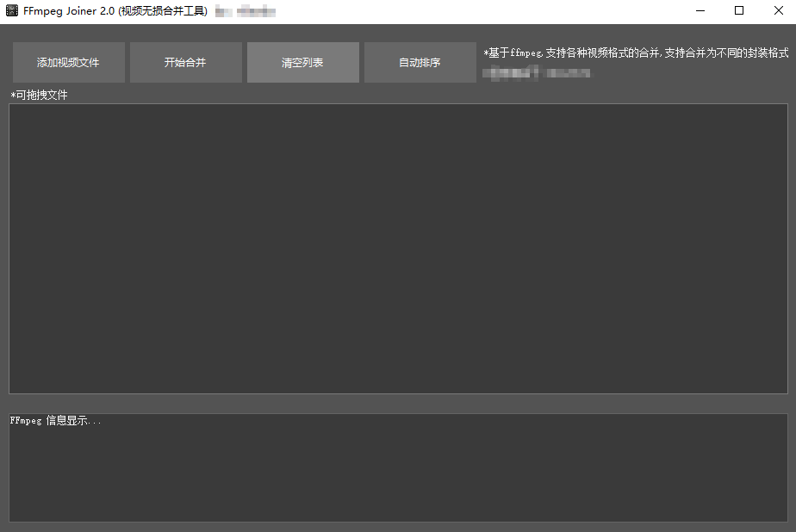This screenshot has height=532, width=796.
Task: Click the FFmpeg 信息显示 log box
Action: [x=398, y=467]
